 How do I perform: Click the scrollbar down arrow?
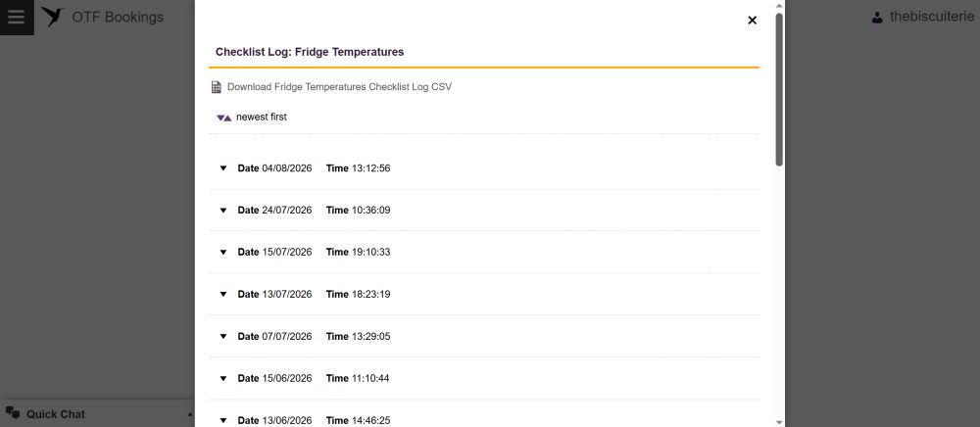click(779, 422)
